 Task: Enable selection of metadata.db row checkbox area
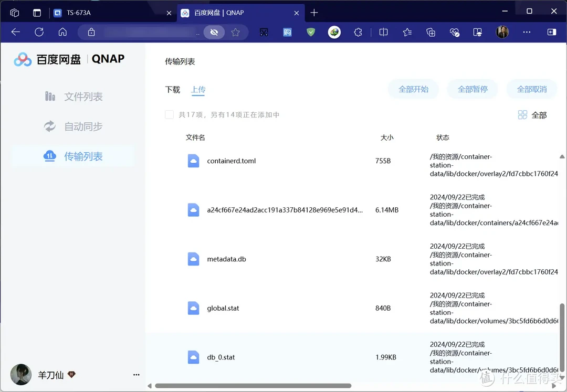pyautogui.click(x=169, y=259)
